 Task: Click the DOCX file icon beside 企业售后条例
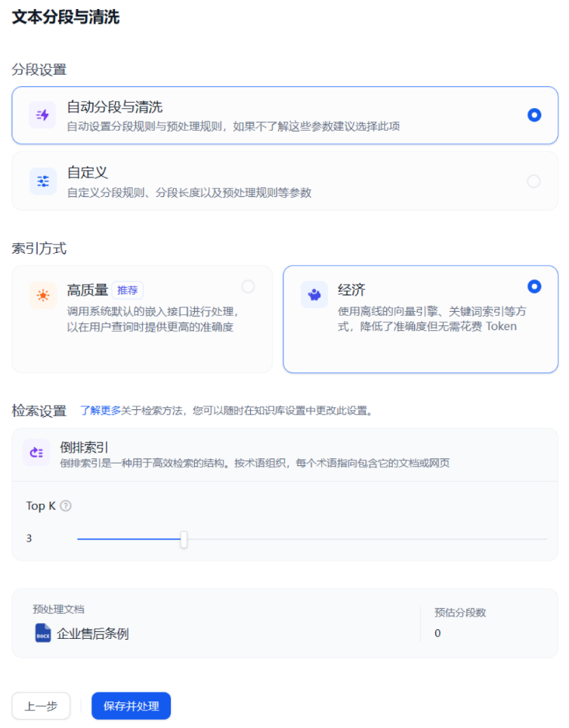point(42,634)
